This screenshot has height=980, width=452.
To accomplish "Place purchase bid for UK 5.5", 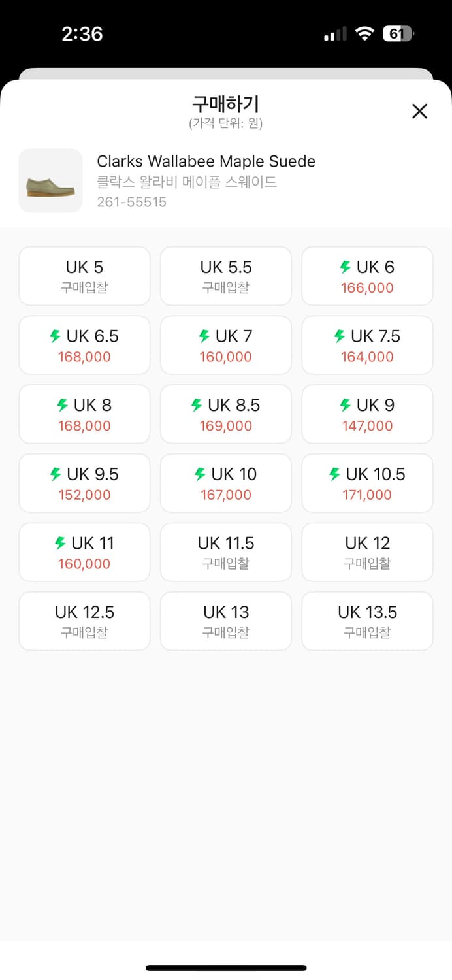I will pyautogui.click(x=226, y=276).
